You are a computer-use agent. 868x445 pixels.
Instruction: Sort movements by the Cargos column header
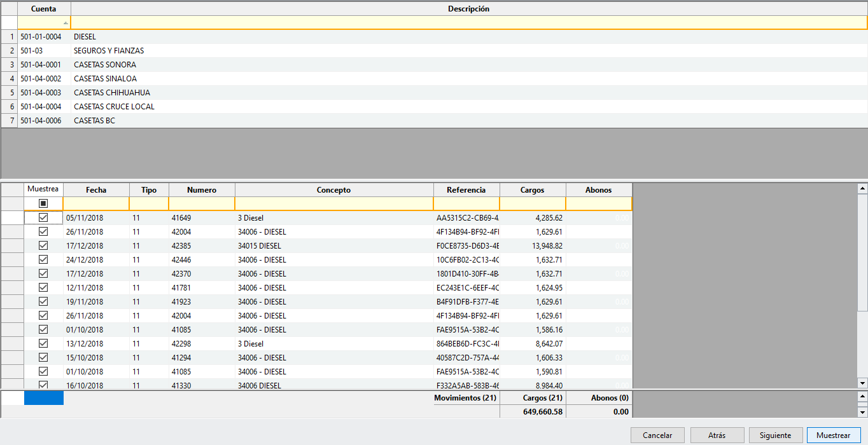coord(532,190)
